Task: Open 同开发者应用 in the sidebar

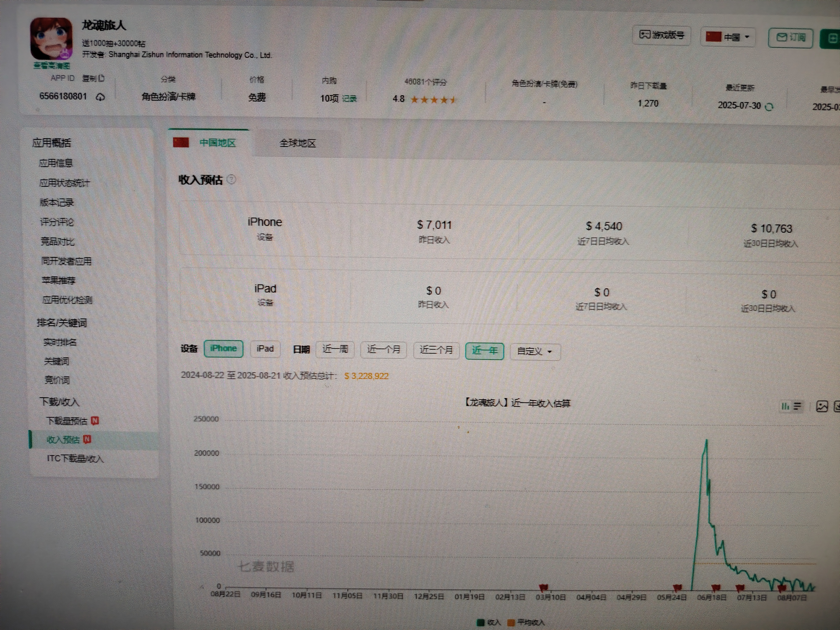Action: point(66,261)
